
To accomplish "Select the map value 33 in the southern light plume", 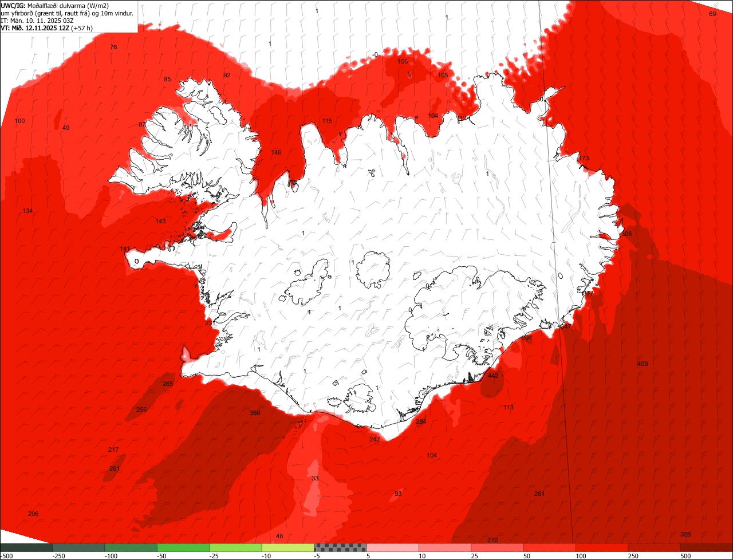I will click(315, 478).
